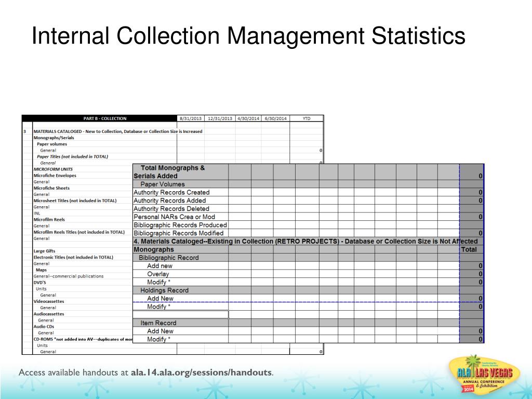Select the 6/30/2014 column header
532x399 pixels.
[x=275, y=118]
